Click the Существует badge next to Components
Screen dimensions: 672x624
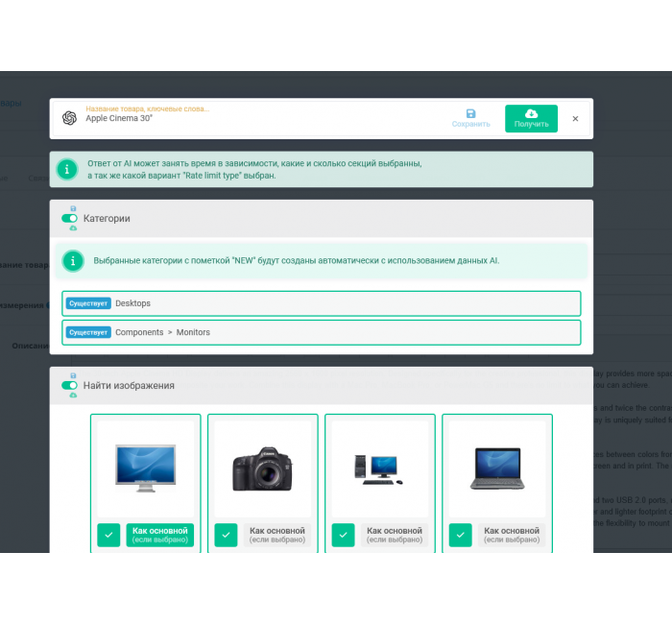pos(88,332)
